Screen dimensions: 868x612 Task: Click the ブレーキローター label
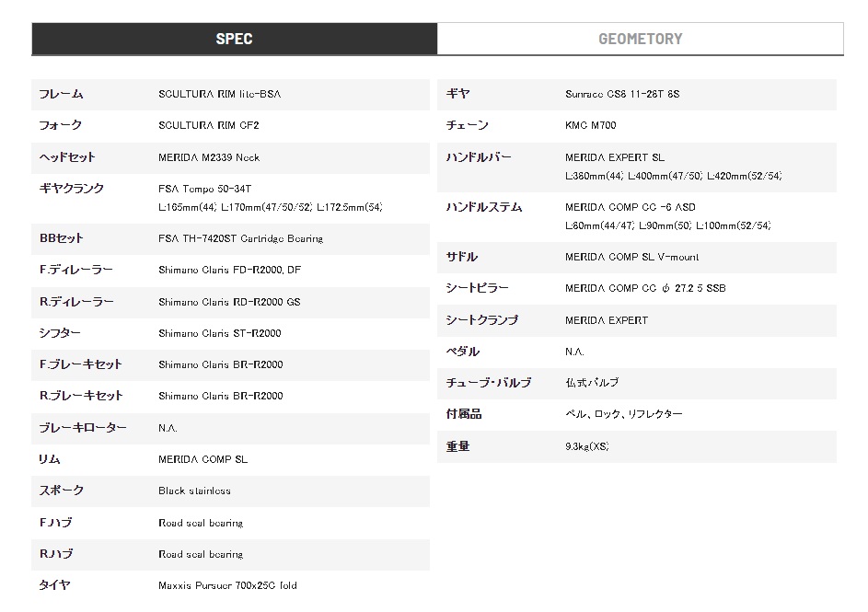pos(83,428)
